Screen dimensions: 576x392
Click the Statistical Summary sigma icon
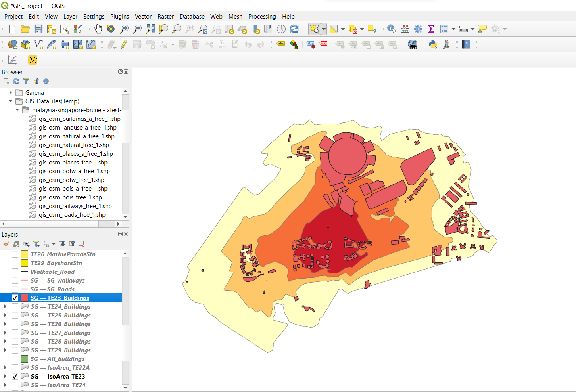431,29
